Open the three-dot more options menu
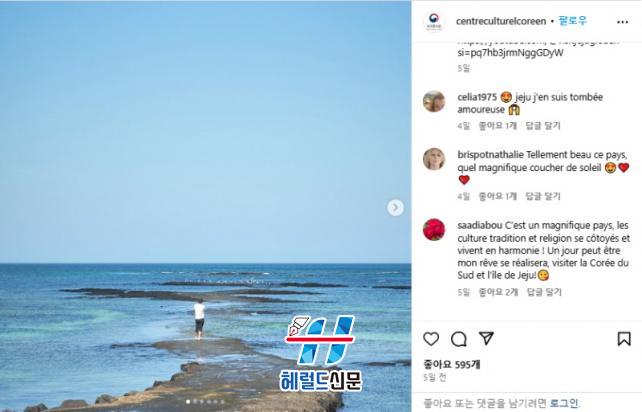The height and width of the screenshot is (412, 642). 622,22
